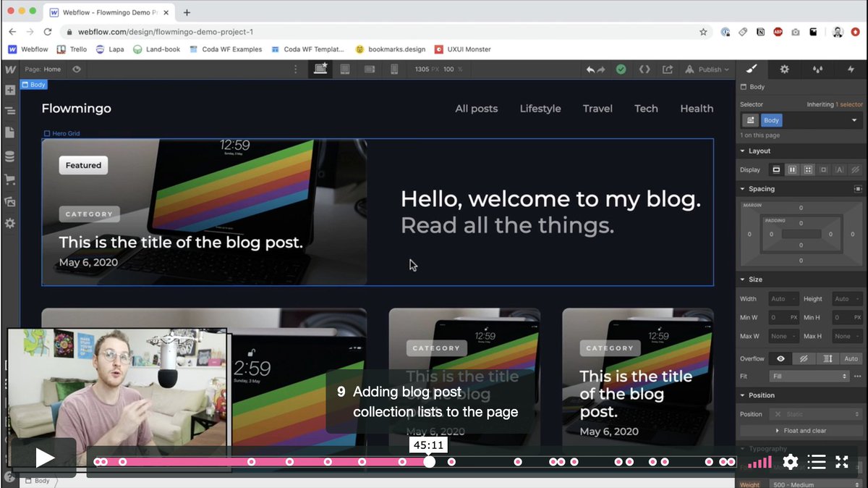Set display to inline-block
This screenshot has width=868, height=488.
click(824, 169)
